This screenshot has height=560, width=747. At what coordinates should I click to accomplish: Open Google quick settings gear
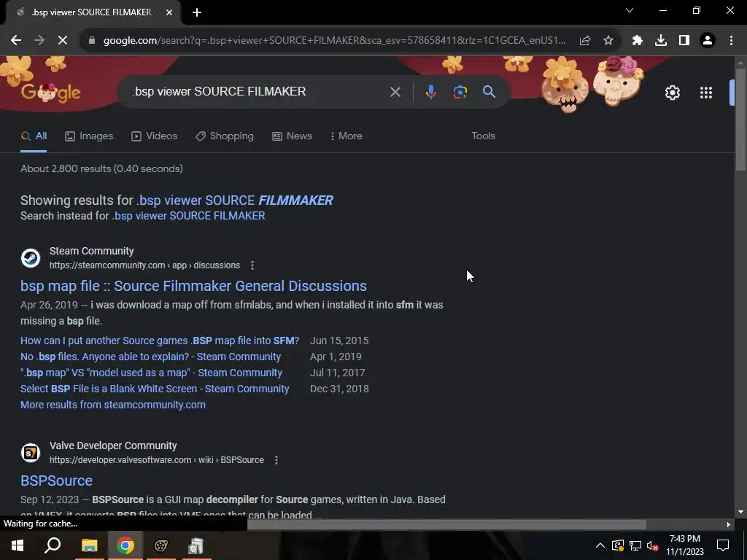pos(672,93)
